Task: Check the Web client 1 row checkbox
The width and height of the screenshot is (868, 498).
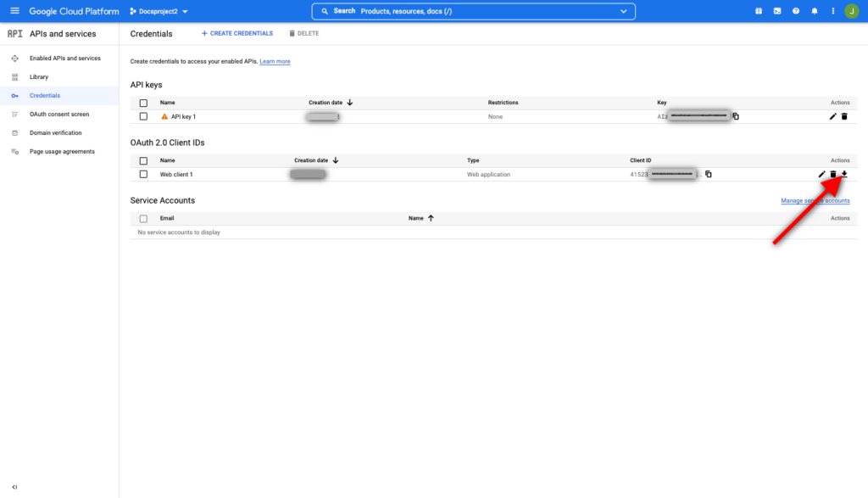Action: 143,174
